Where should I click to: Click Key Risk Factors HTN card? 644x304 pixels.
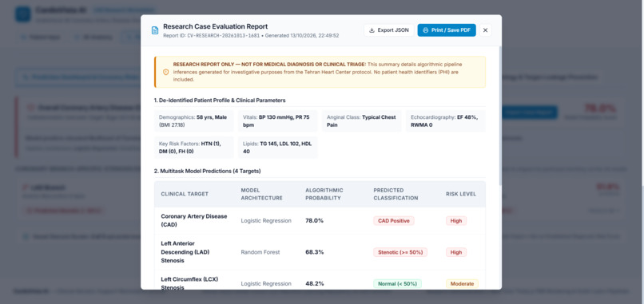pyautogui.click(x=194, y=148)
